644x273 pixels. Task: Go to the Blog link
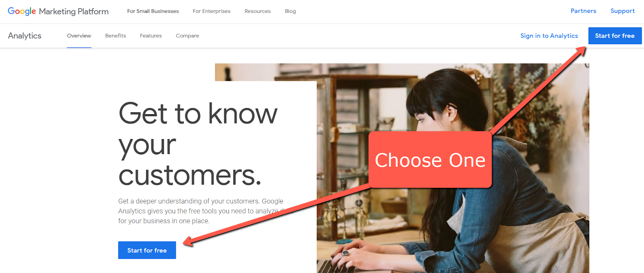(290, 11)
